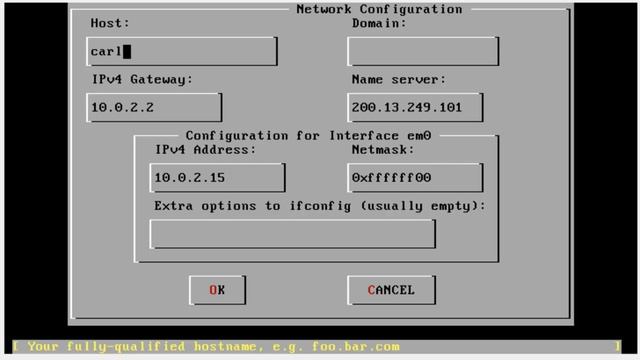Click the Network Configuration dialog title
This screenshot has height=360, width=640.
(x=379, y=9)
